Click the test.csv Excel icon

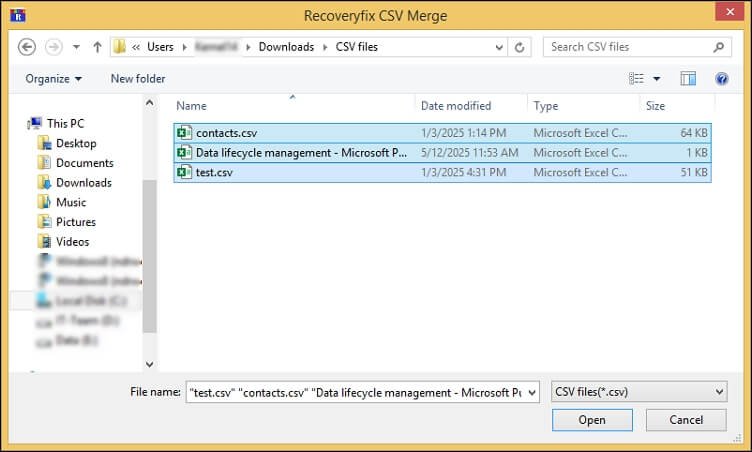[185, 172]
